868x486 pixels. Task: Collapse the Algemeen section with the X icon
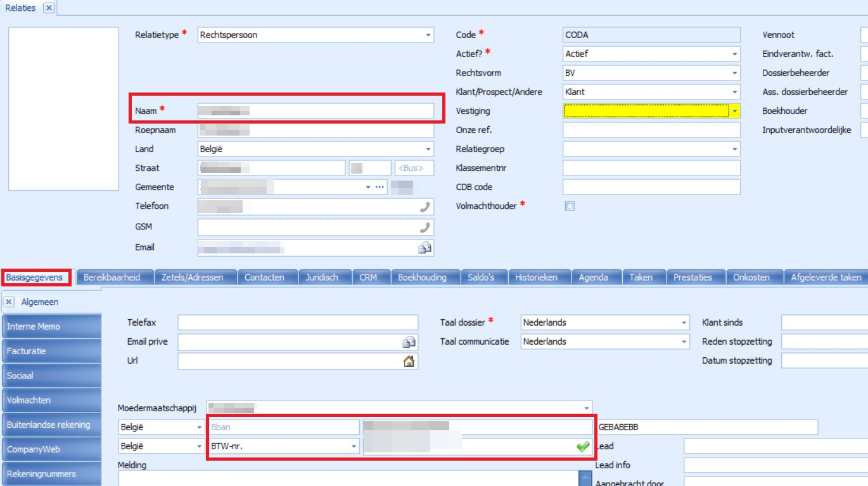click(10, 302)
